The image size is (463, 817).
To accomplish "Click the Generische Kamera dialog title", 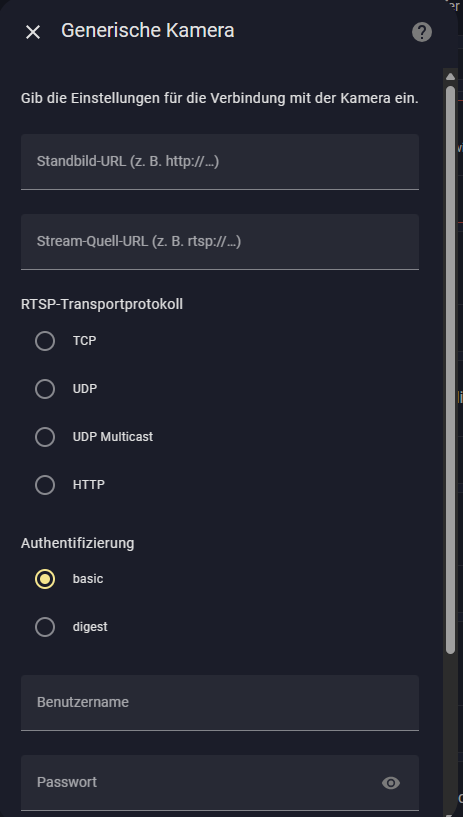I will pyautogui.click(x=148, y=31).
